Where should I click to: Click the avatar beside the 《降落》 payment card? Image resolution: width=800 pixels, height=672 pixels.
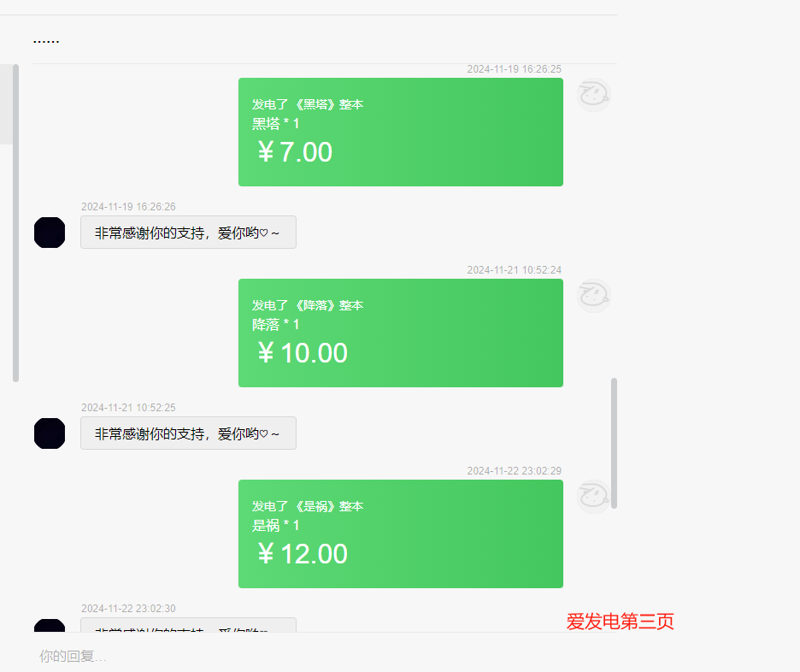(593, 296)
